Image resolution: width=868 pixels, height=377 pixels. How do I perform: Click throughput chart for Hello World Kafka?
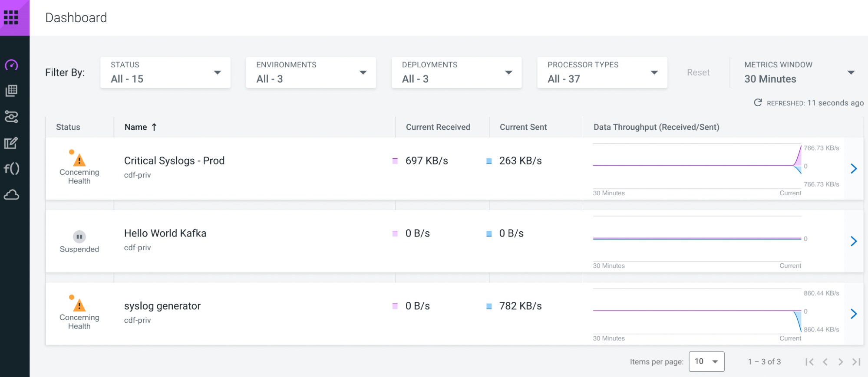point(697,239)
